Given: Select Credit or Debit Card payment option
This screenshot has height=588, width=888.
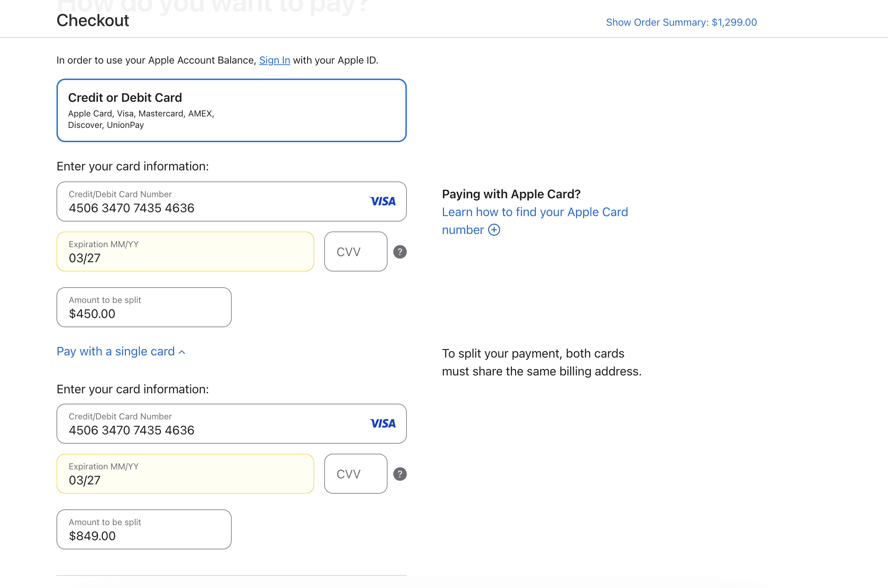Looking at the screenshot, I should tap(231, 110).
